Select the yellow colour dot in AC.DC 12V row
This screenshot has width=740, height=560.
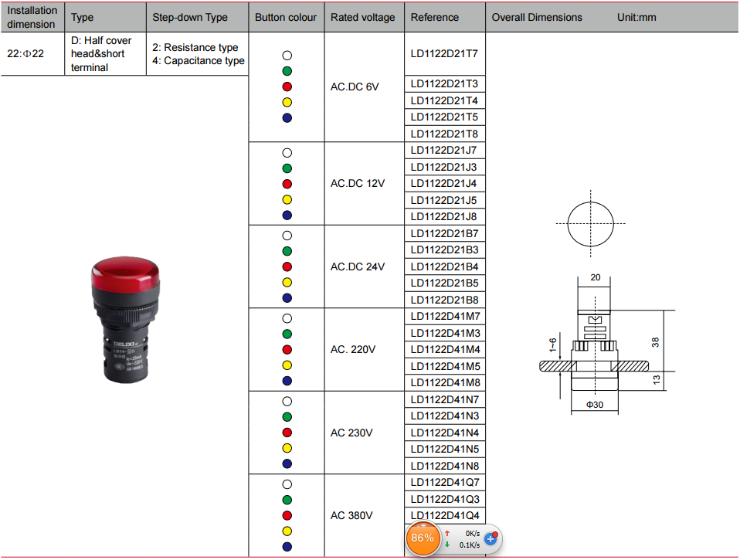(x=287, y=199)
